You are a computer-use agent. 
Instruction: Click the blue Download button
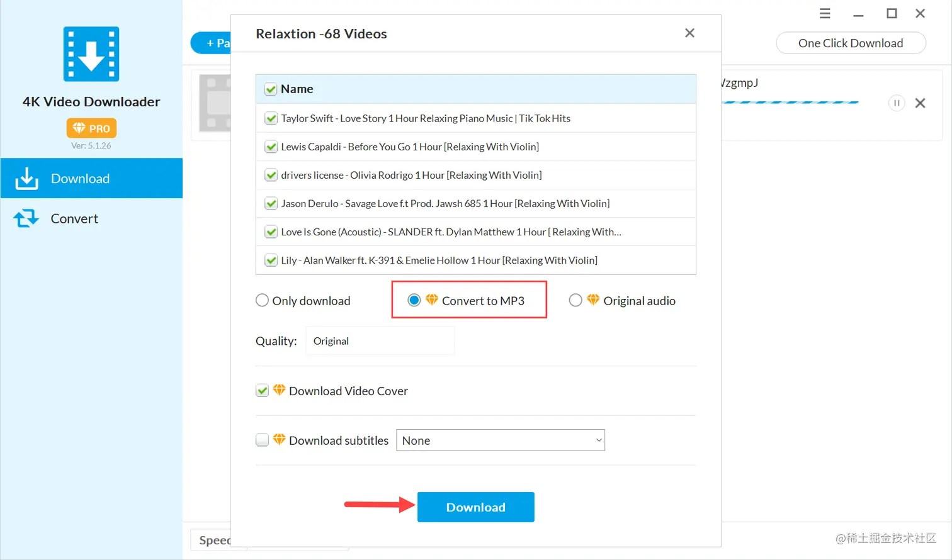click(x=476, y=507)
